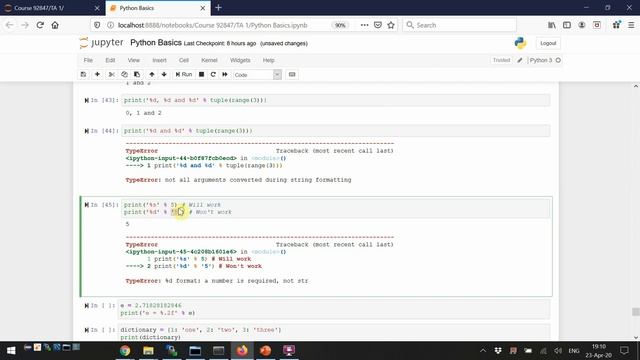This screenshot has height=360, width=640.
Task: Open the Kernel menu
Action: (209, 60)
